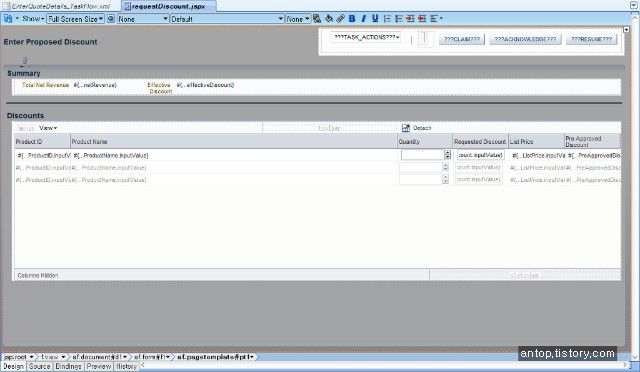Image resolution: width=640 pixels, height=372 pixels.
Task: Switch to the Bindings tab
Action: tap(68, 366)
